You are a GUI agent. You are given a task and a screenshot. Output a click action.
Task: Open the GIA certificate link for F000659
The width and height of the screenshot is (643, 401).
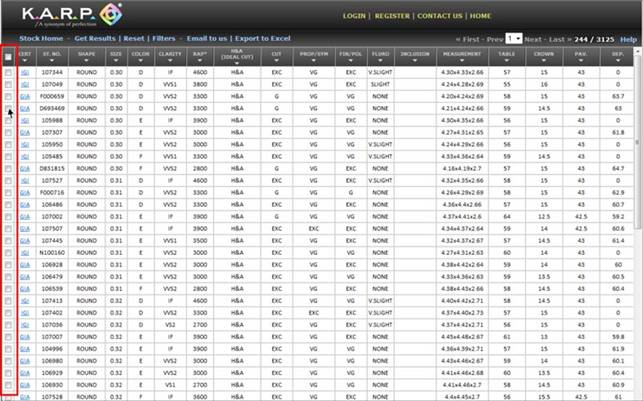coord(24,97)
